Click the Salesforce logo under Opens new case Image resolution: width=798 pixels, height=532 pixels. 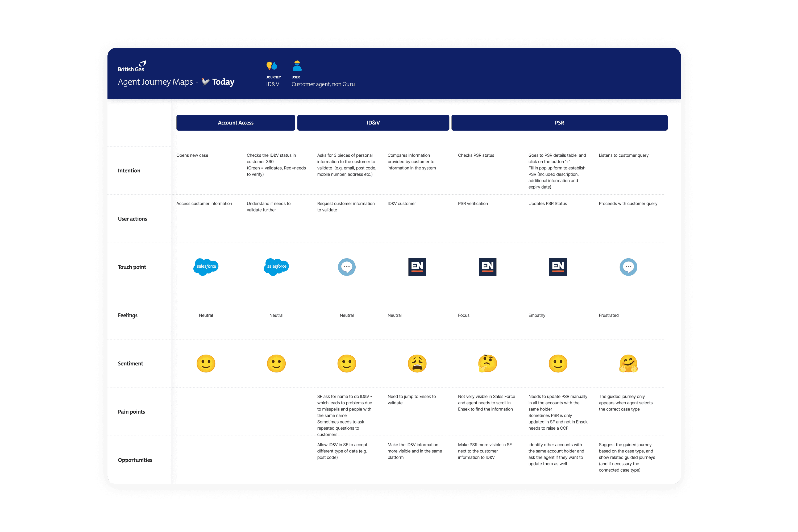(x=206, y=267)
